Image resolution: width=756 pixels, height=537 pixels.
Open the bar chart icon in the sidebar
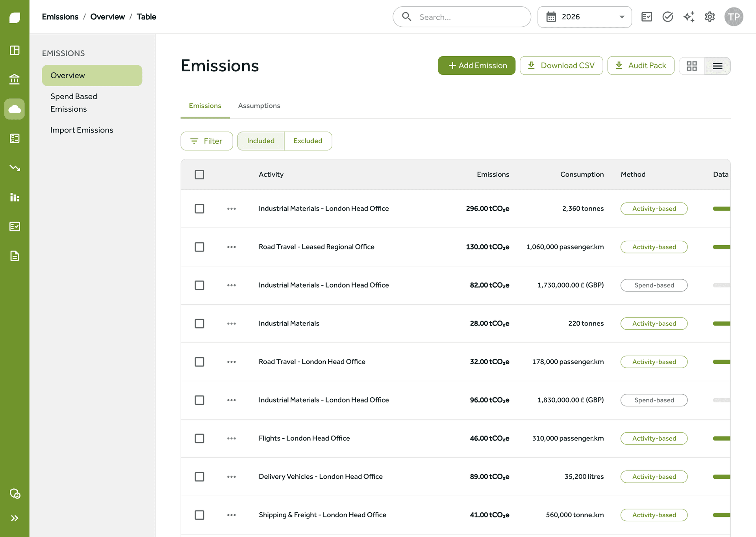click(15, 197)
